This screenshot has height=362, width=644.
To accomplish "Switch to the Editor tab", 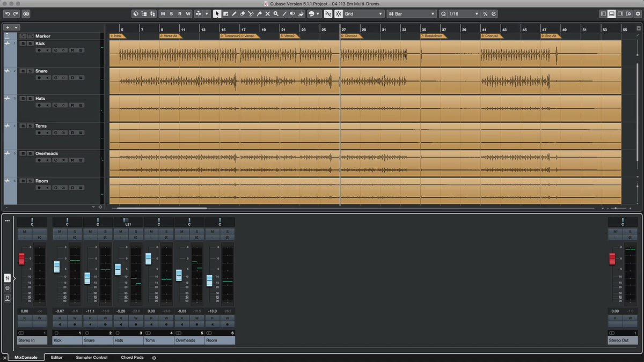I will click(56, 357).
